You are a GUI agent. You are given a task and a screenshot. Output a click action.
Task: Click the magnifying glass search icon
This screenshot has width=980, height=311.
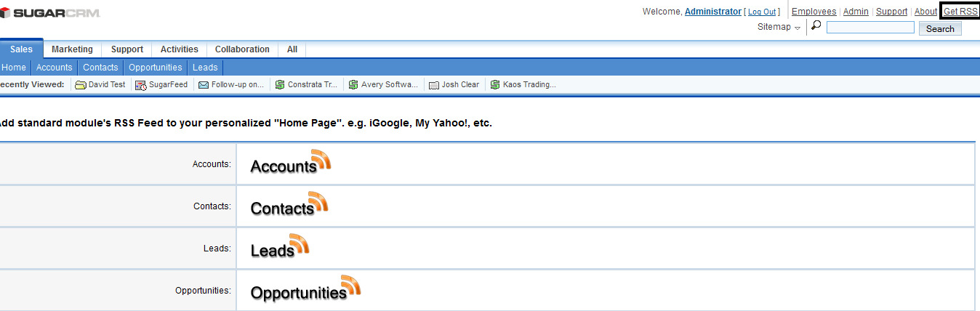point(816,26)
